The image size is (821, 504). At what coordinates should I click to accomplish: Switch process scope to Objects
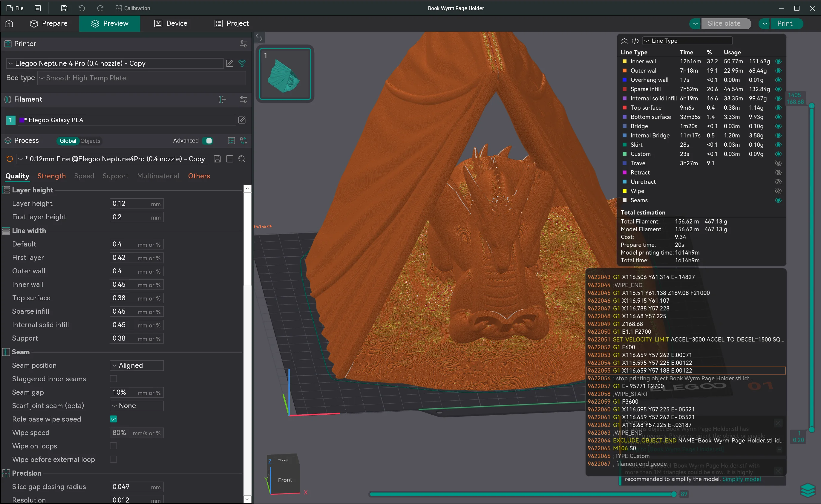point(90,141)
